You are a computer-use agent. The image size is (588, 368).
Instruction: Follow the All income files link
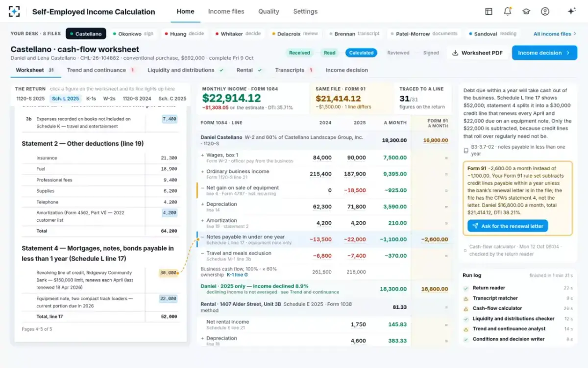tap(555, 34)
